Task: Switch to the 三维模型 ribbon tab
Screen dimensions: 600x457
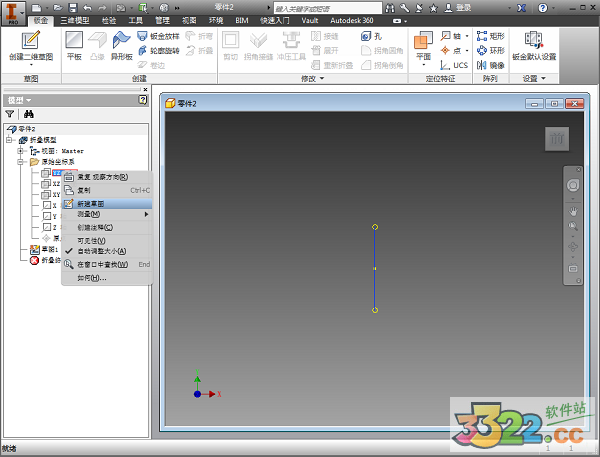Action: point(74,19)
